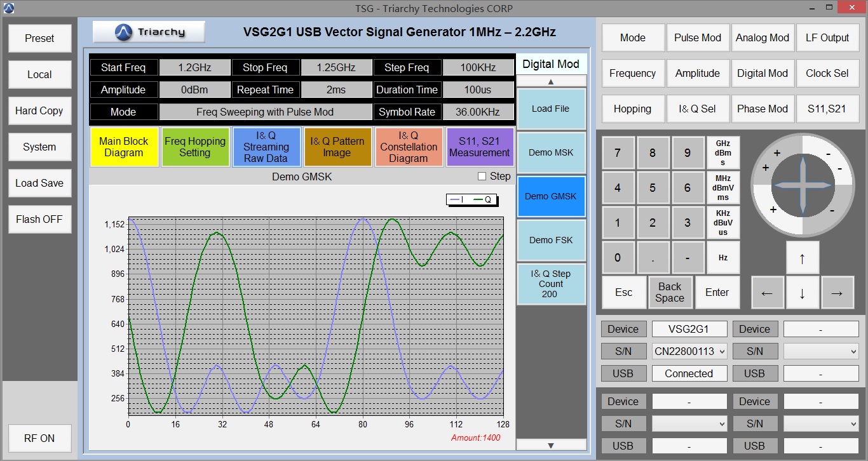
Task: Open Freq Hopping Setting view
Action: (x=195, y=147)
